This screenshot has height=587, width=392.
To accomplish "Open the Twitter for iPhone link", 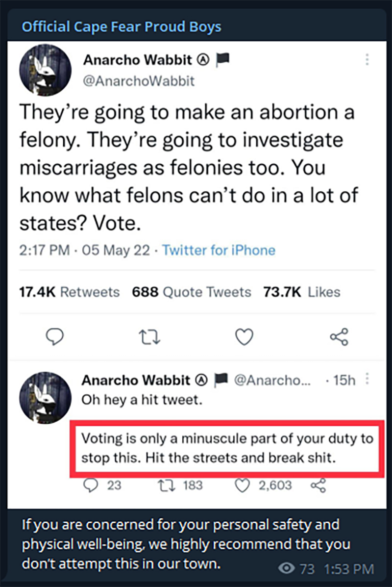I will pyautogui.click(x=219, y=250).
